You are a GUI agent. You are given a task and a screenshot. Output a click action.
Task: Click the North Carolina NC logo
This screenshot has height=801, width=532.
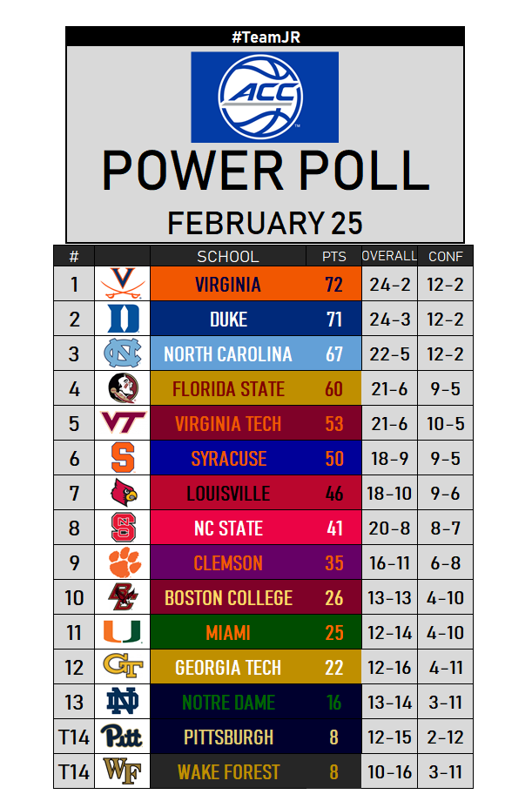point(122,353)
